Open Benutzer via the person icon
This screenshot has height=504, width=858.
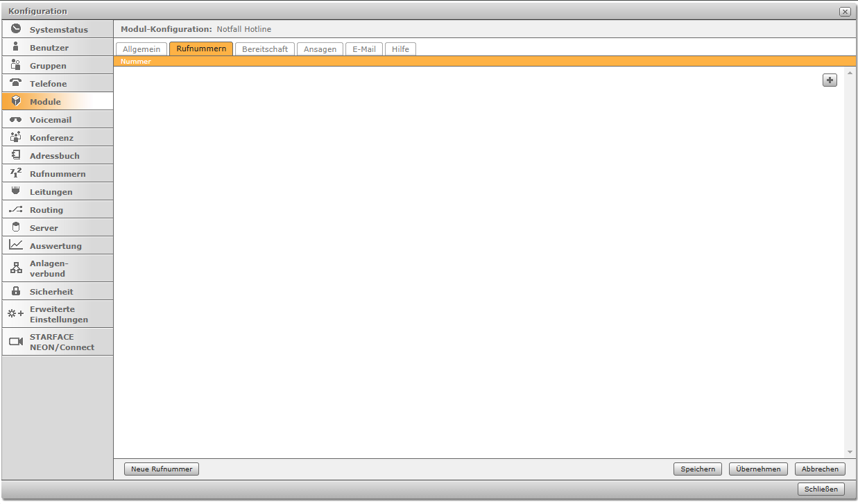click(16, 47)
